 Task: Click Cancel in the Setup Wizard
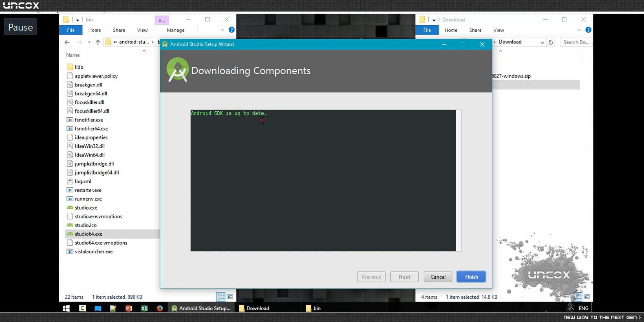tap(438, 277)
